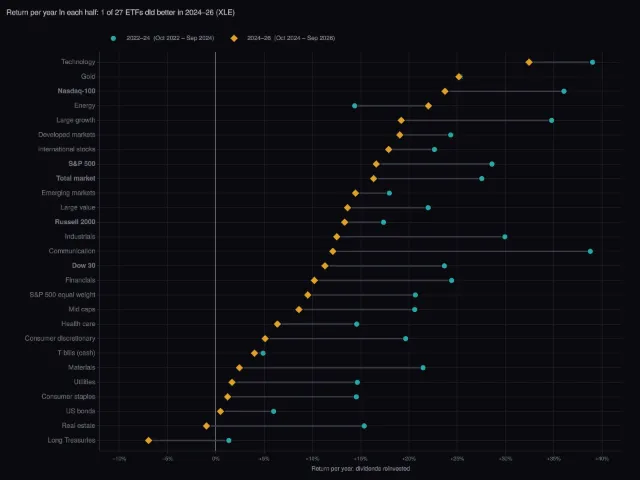Select the 'Industrials' row label
Screen dimensions: 640x480
[80, 236]
